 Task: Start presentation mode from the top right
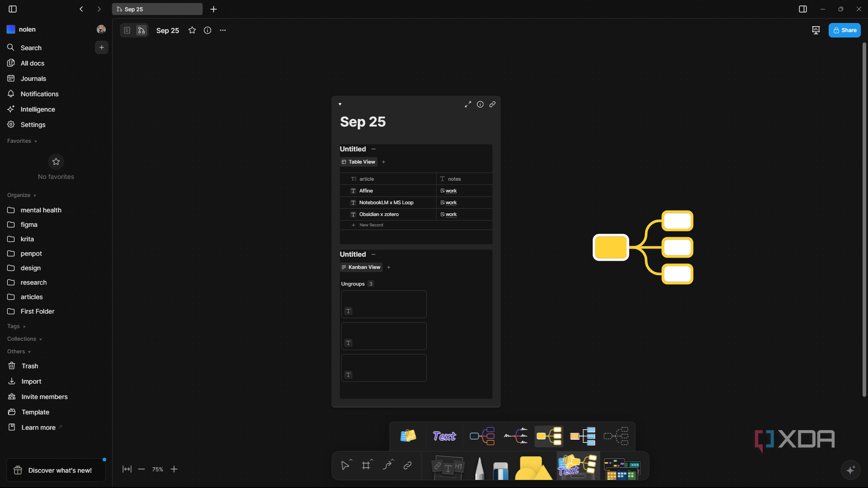point(815,30)
